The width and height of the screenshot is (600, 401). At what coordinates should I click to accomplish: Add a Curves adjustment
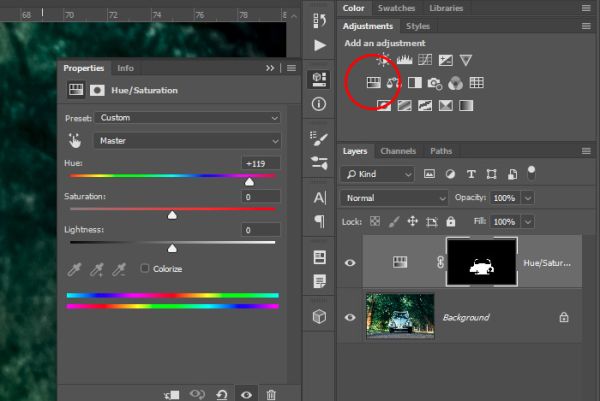[425, 60]
